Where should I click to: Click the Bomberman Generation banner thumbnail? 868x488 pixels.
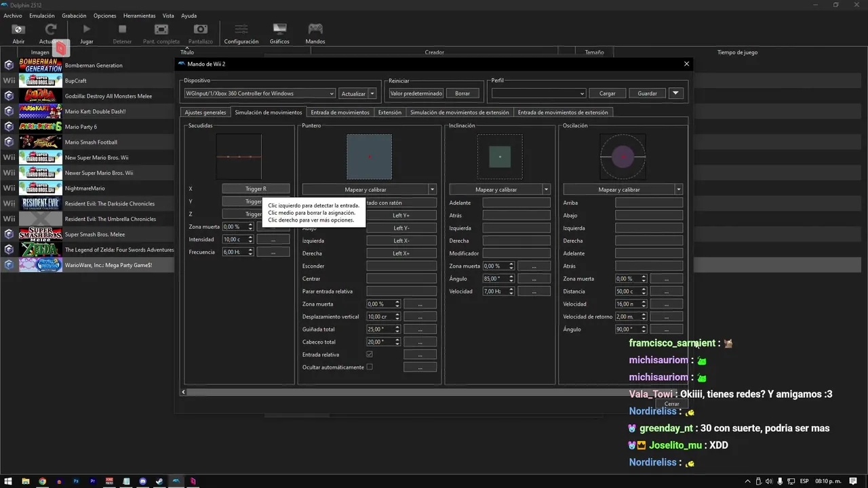[x=41, y=65]
